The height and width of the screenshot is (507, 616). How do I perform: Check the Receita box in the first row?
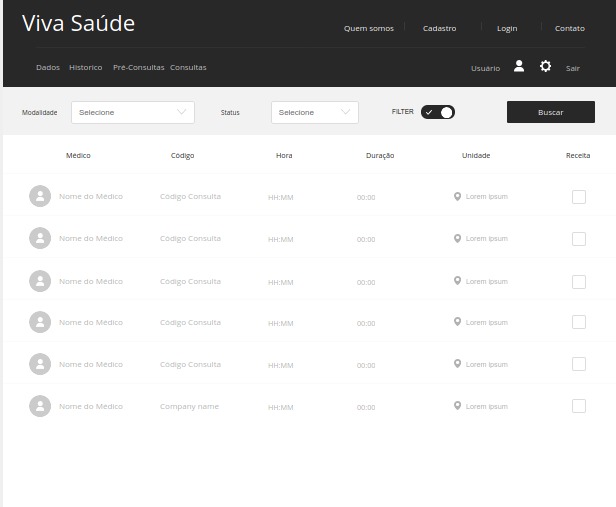(x=579, y=197)
